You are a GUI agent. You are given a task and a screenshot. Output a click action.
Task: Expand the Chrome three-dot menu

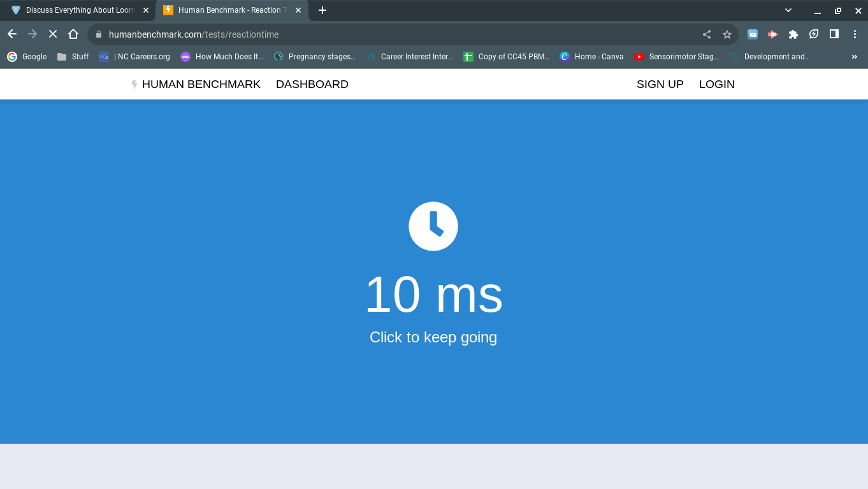856,34
